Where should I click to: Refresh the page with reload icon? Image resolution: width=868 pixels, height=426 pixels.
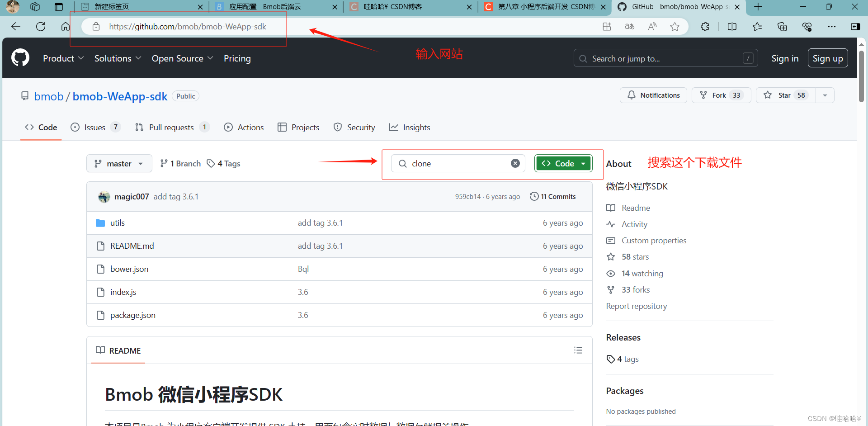click(x=41, y=27)
